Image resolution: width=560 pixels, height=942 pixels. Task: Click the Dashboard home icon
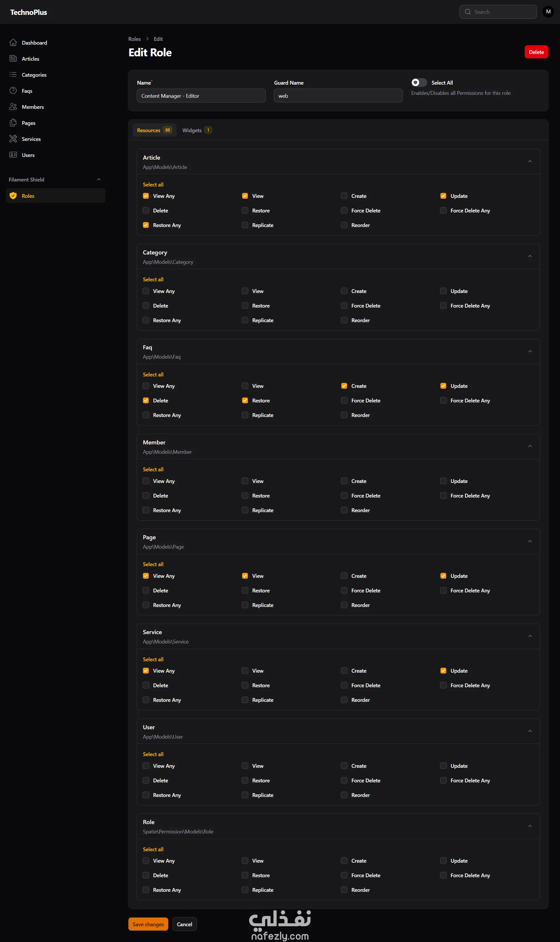pyautogui.click(x=13, y=43)
